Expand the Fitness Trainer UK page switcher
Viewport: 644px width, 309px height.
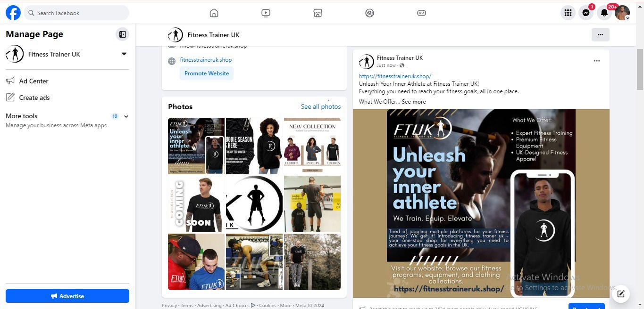124,54
